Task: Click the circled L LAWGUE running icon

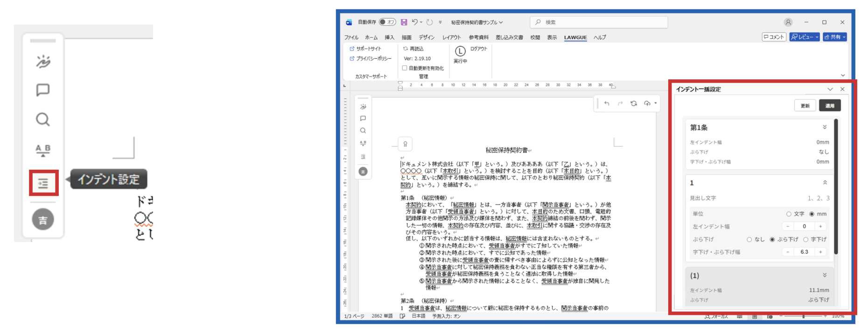Action: point(460,51)
